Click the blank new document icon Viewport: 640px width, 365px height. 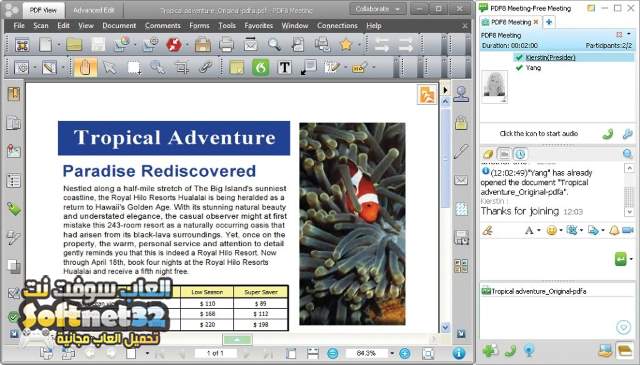point(45,45)
